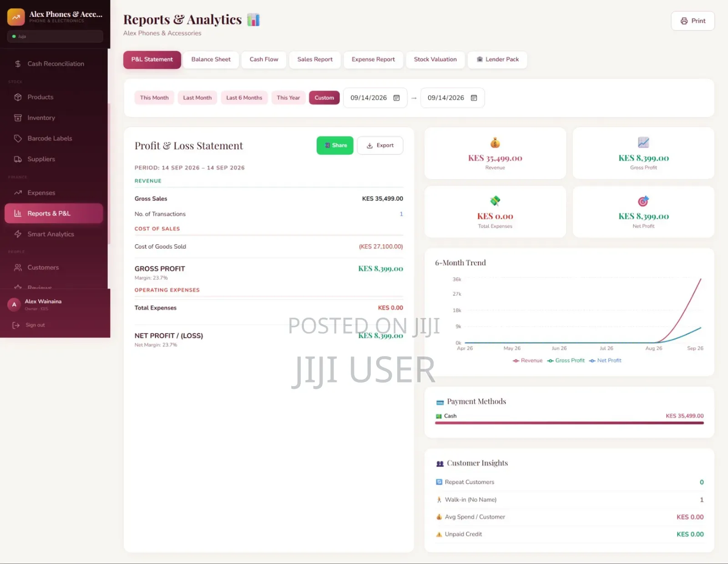Click the user avatar letter A
This screenshot has width=728, height=564.
[x=14, y=305]
